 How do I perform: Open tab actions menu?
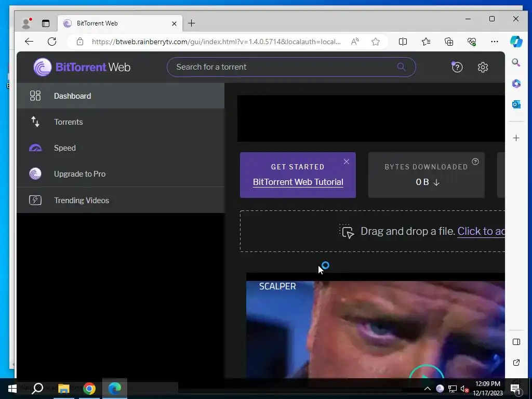click(46, 23)
